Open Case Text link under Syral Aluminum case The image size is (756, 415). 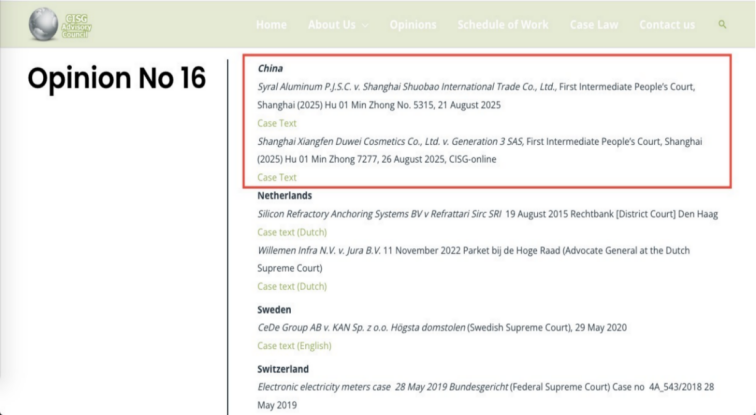pyautogui.click(x=277, y=123)
